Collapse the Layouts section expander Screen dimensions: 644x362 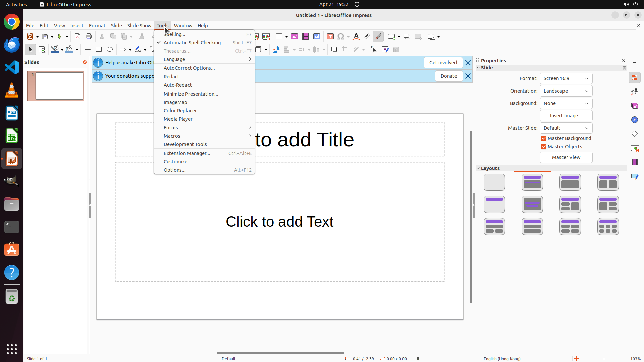coord(478,168)
